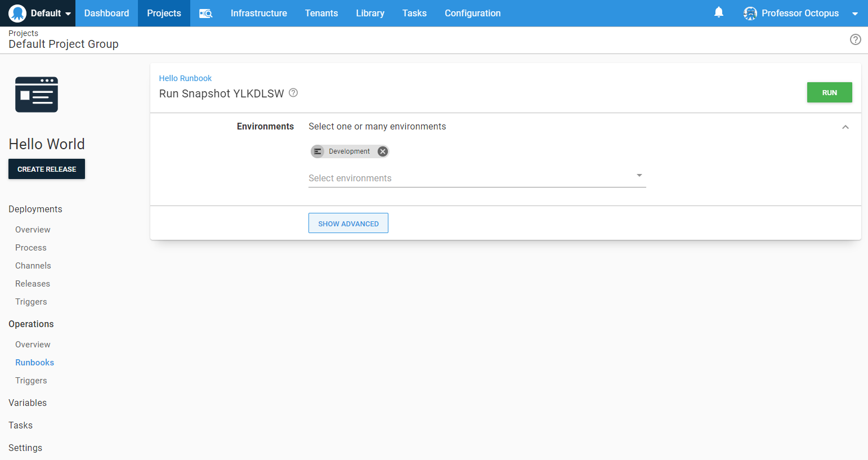Click the Hello World project logo
The image size is (868, 460).
click(x=37, y=95)
